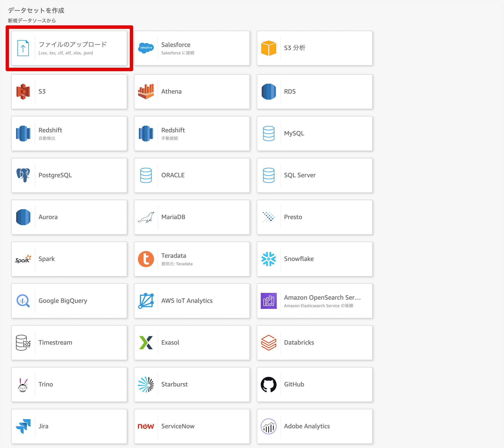504x448 pixels.
Task: Select the Spark label text
Action: (x=47, y=259)
